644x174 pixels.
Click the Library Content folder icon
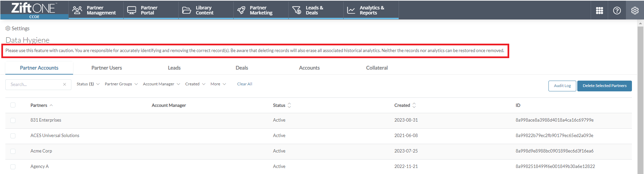click(186, 10)
